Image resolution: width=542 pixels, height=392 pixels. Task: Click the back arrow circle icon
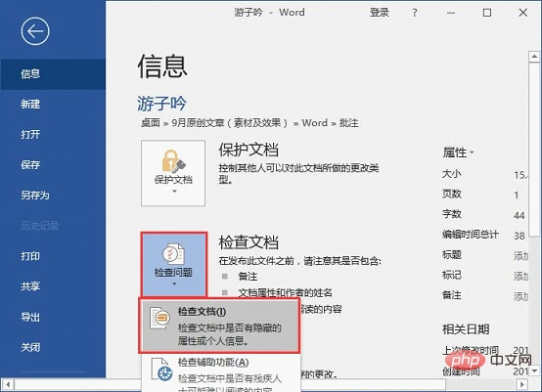[35, 31]
